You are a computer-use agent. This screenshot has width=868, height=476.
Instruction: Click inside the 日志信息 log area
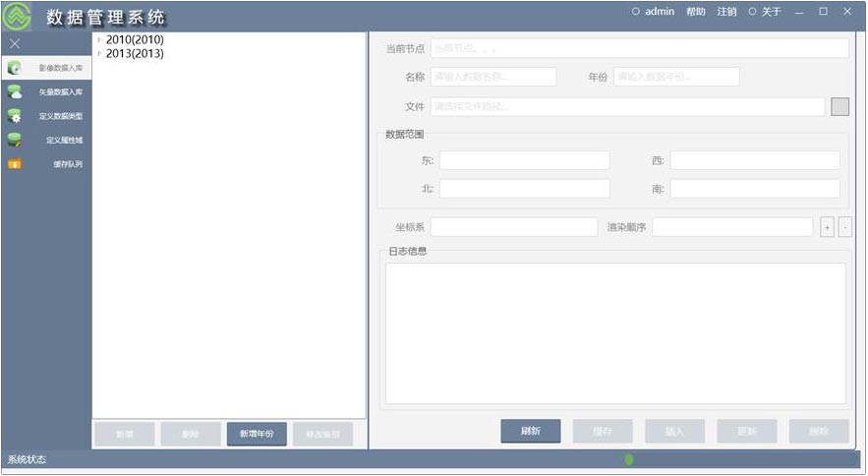(615, 333)
